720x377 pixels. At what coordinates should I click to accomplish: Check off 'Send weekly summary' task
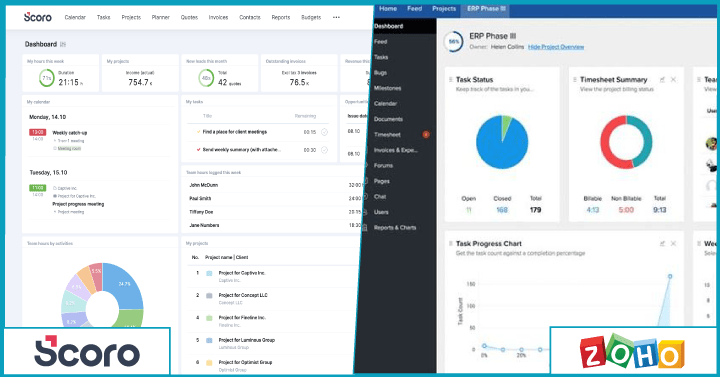324,150
